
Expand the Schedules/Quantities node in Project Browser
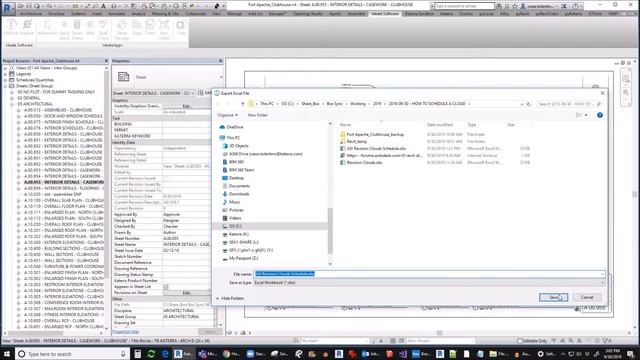coord(5,80)
